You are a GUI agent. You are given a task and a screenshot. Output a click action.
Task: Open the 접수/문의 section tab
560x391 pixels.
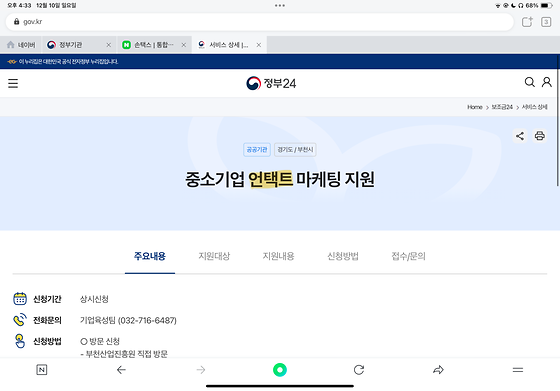click(x=408, y=256)
